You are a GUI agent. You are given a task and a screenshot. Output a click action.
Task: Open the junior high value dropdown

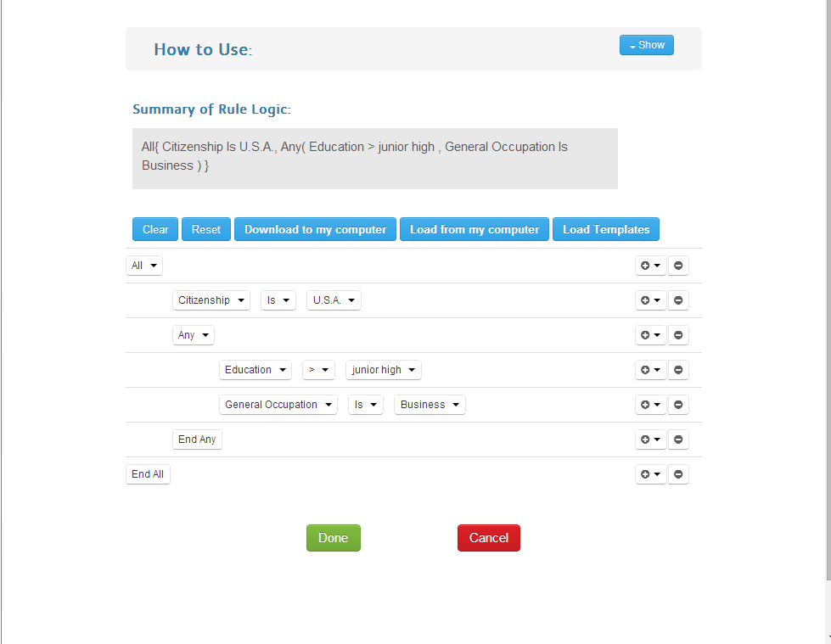click(383, 370)
